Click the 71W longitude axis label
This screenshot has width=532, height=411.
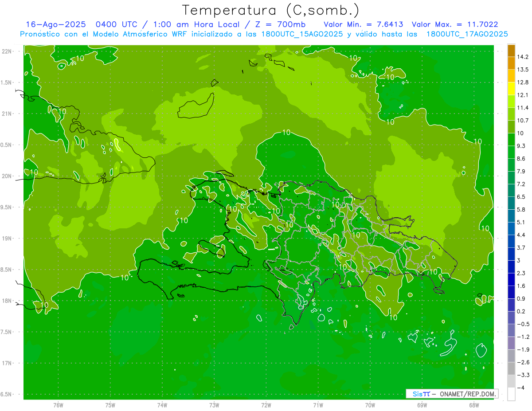click(x=318, y=405)
